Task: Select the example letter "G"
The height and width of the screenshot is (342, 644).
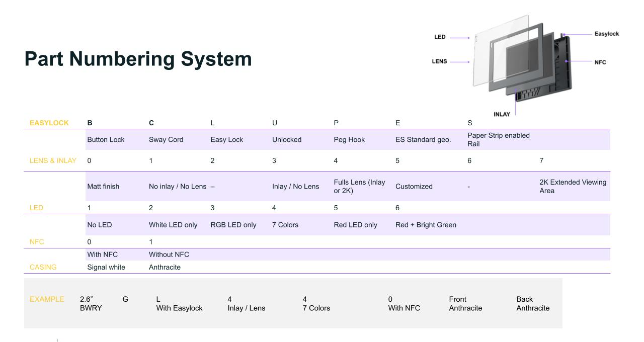Action: 125,299
